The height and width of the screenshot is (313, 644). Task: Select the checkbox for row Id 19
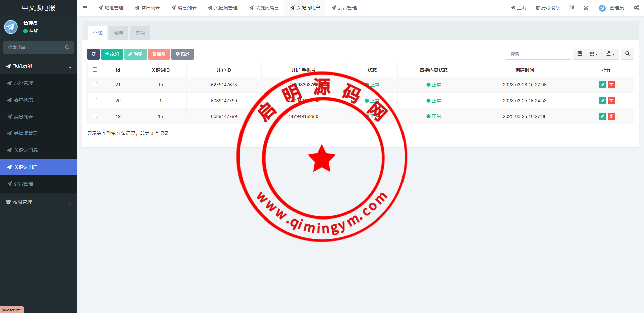[x=95, y=116]
